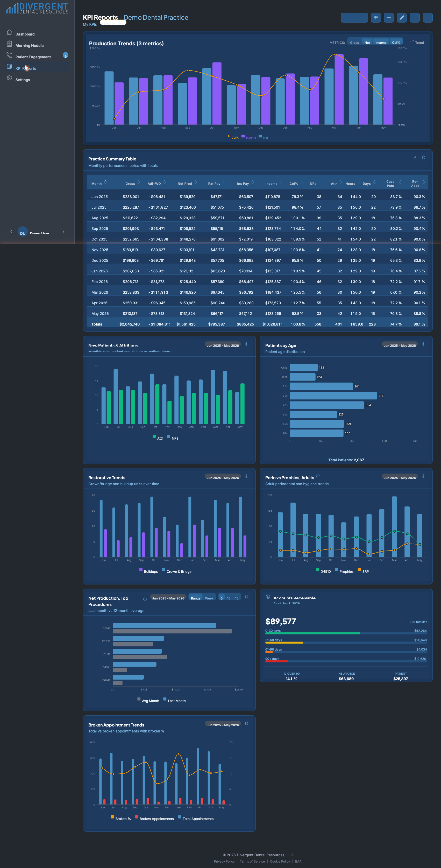
Task: Open Practice Summary Table gear settings
Action: [x=423, y=157]
